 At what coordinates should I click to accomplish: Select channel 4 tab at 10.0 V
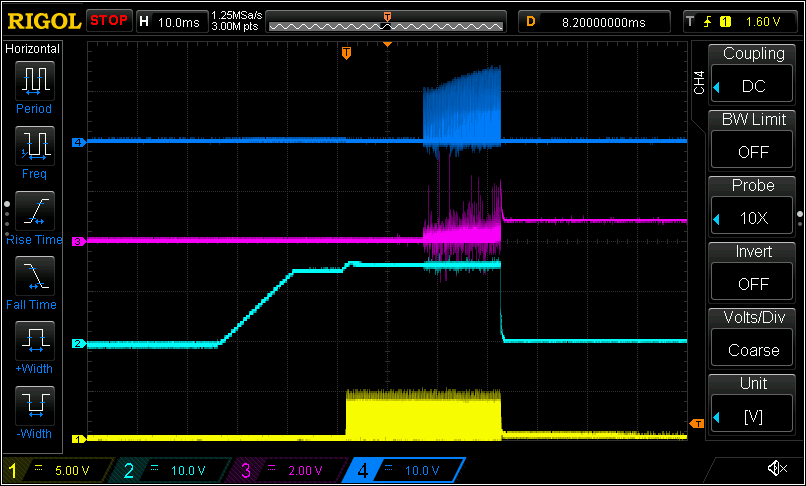tap(403, 470)
